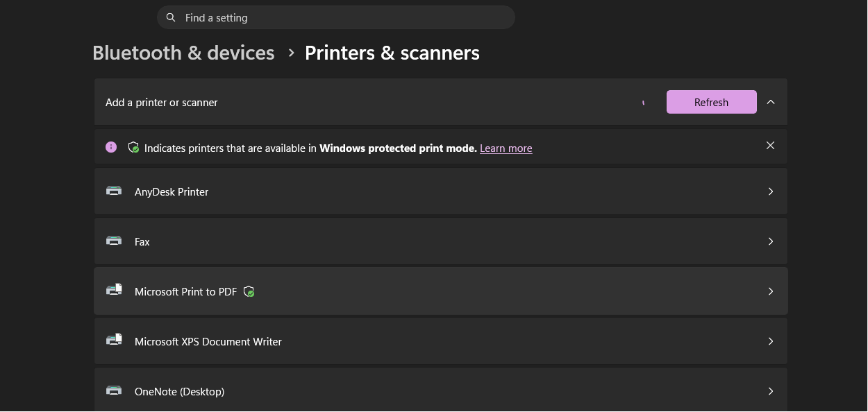Click the Fax printer icon
The image size is (868, 412).
pyautogui.click(x=114, y=241)
